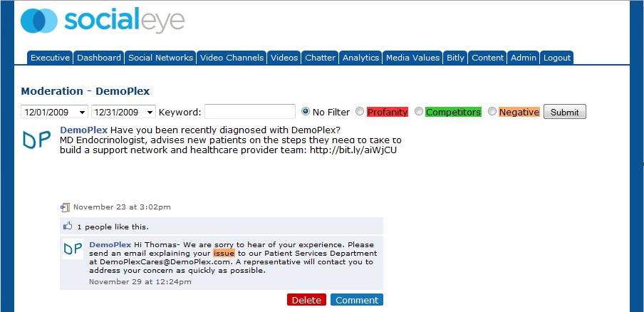Click the Submit button
This screenshot has width=644, height=312.
[565, 112]
